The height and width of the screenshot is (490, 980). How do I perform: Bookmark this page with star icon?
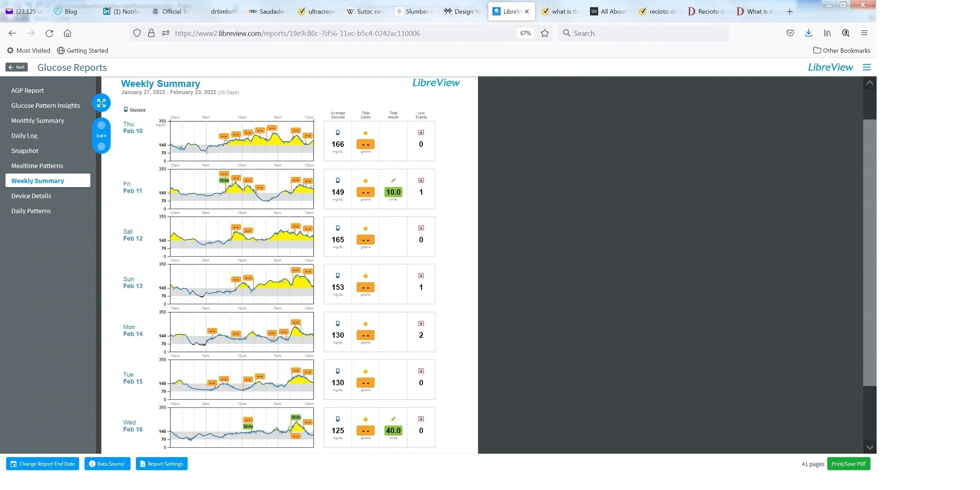click(544, 33)
